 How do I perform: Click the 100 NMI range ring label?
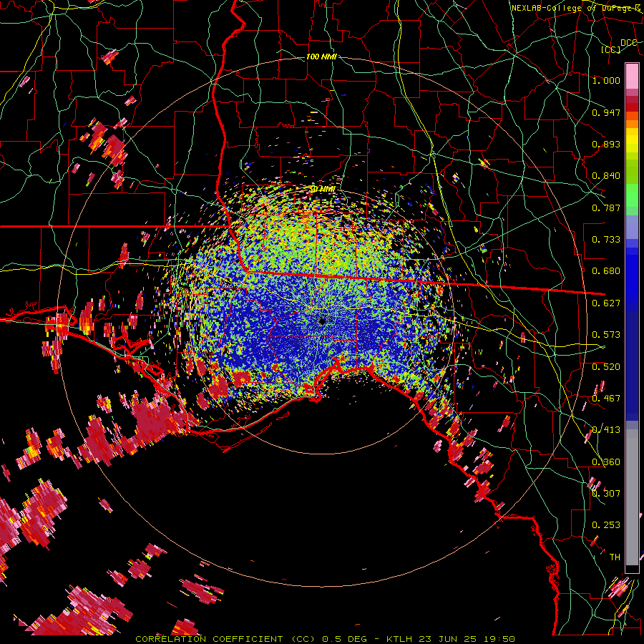tap(321, 57)
